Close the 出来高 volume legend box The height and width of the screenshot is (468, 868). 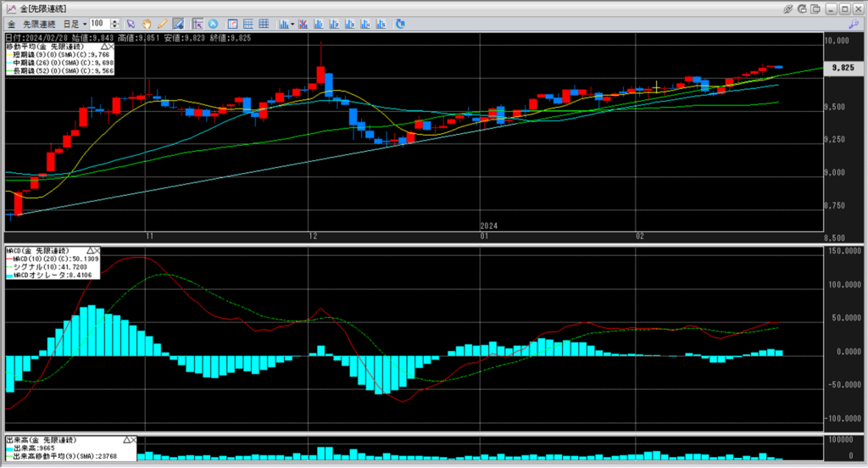click(133, 439)
